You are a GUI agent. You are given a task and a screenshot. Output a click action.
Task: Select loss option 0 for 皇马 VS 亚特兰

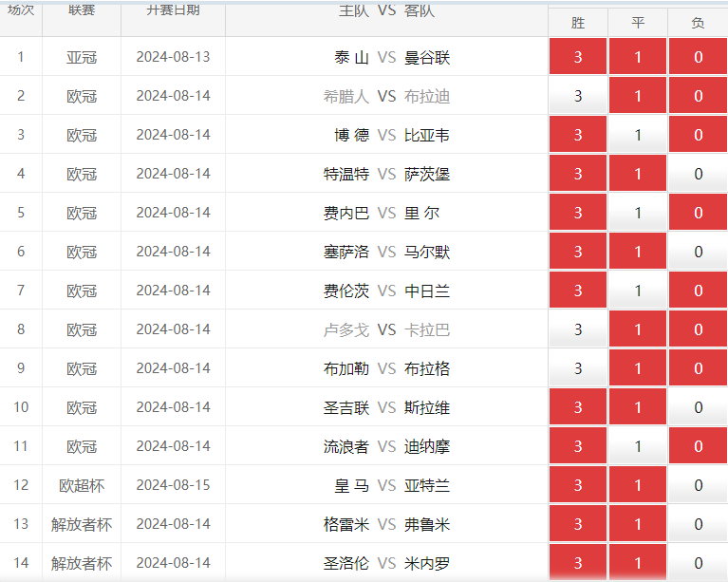click(698, 486)
